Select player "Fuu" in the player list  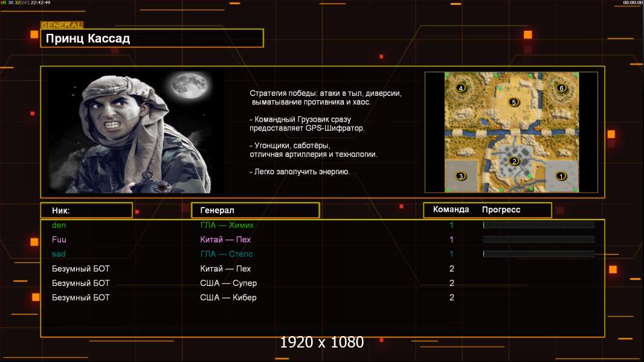[x=59, y=240]
